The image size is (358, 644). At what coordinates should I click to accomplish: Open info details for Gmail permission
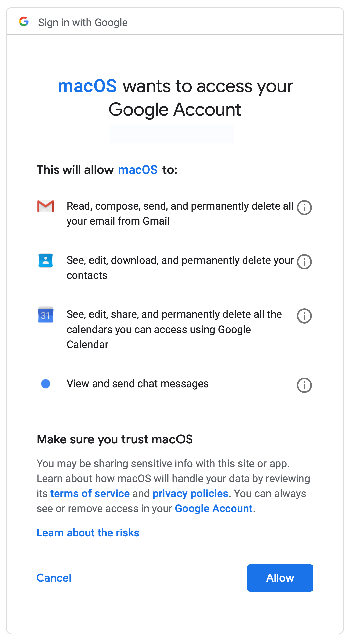304,207
